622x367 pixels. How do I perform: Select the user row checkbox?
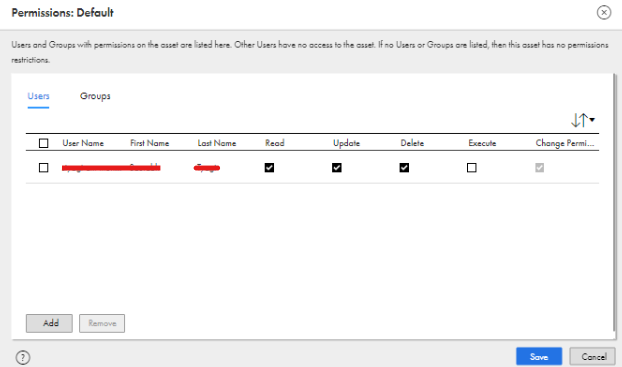pyautogui.click(x=44, y=168)
